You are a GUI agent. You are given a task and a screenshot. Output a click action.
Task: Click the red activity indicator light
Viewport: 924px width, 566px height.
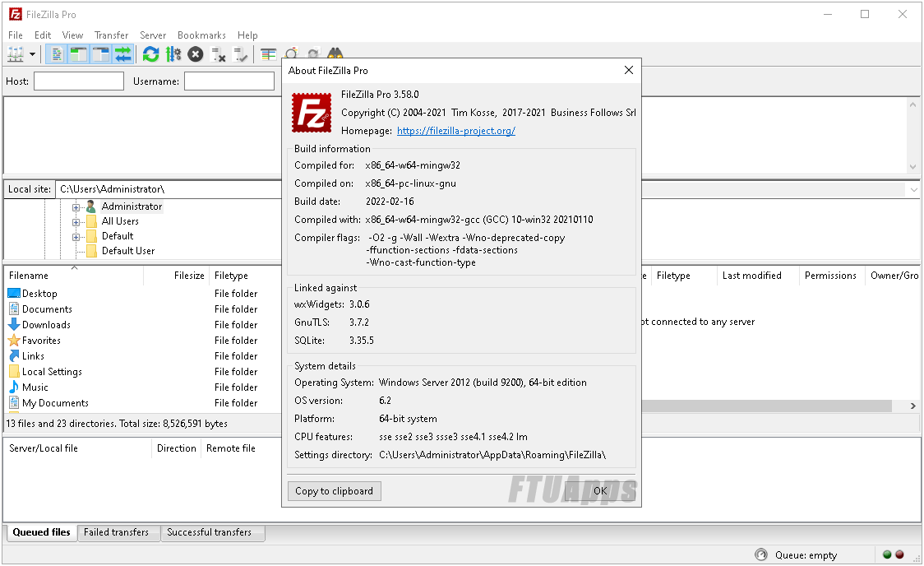[x=899, y=554]
